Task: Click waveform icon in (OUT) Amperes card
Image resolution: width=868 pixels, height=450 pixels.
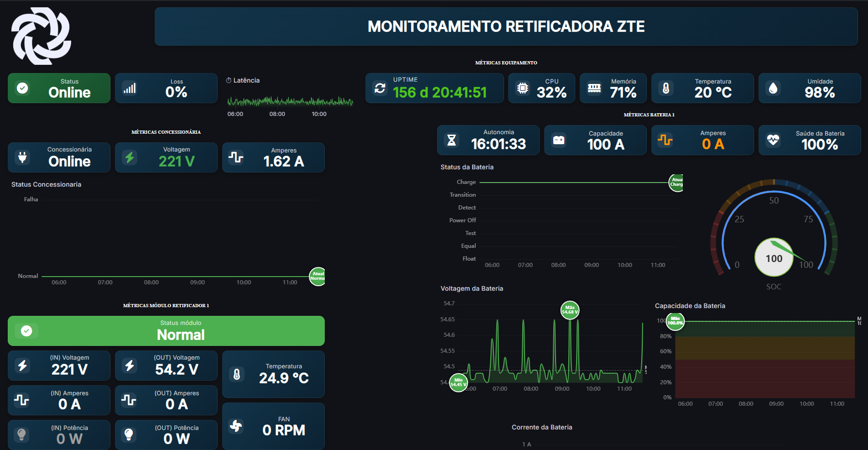Action: (129, 400)
